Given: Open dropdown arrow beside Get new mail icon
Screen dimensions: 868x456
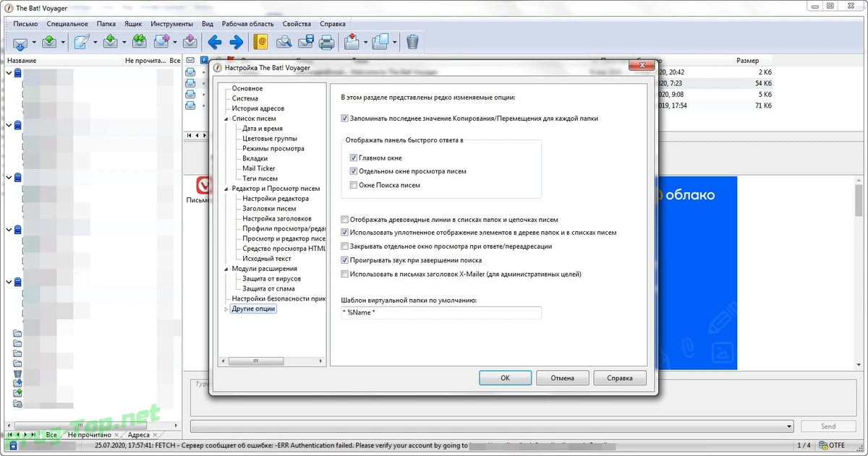Looking at the screenshot, I should (33, 42).
